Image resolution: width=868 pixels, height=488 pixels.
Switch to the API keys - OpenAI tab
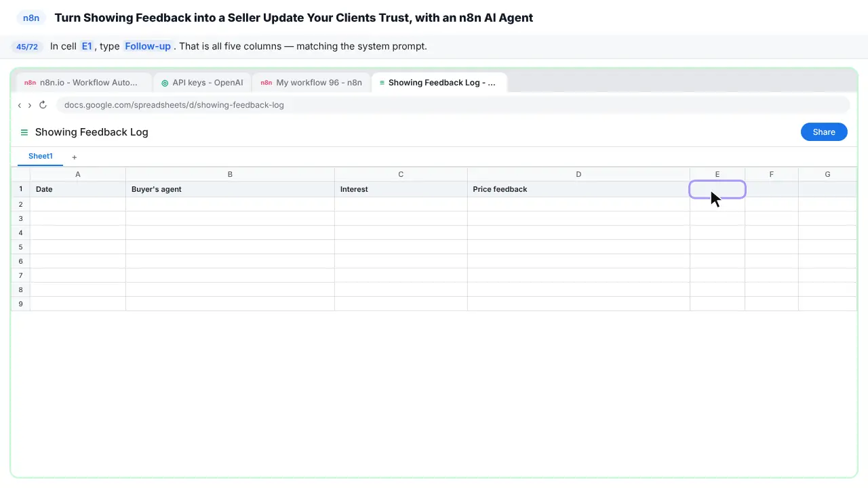pyautogui.click(x=203, y=83)
